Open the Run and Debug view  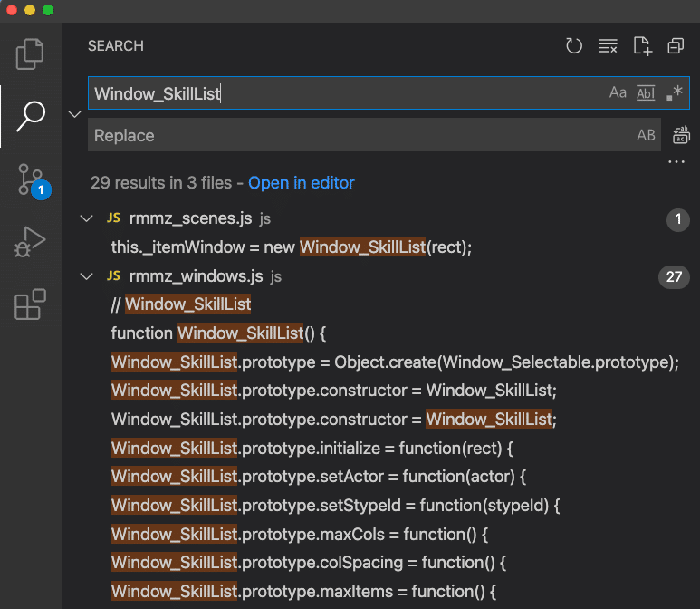[30, 242]
